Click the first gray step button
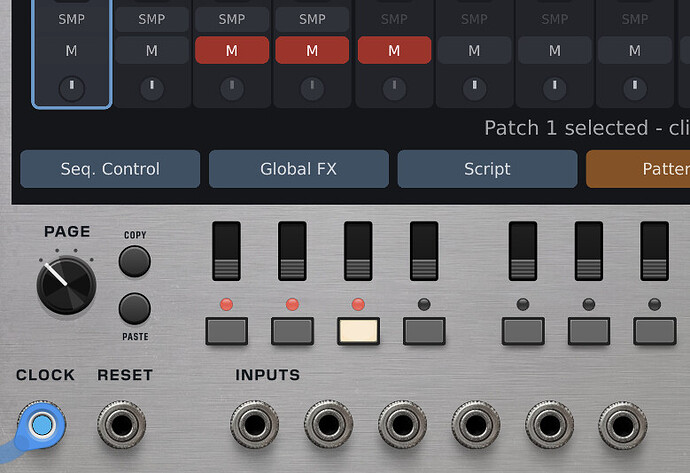Viewport: 690px width, 473px height. [226, 331]
